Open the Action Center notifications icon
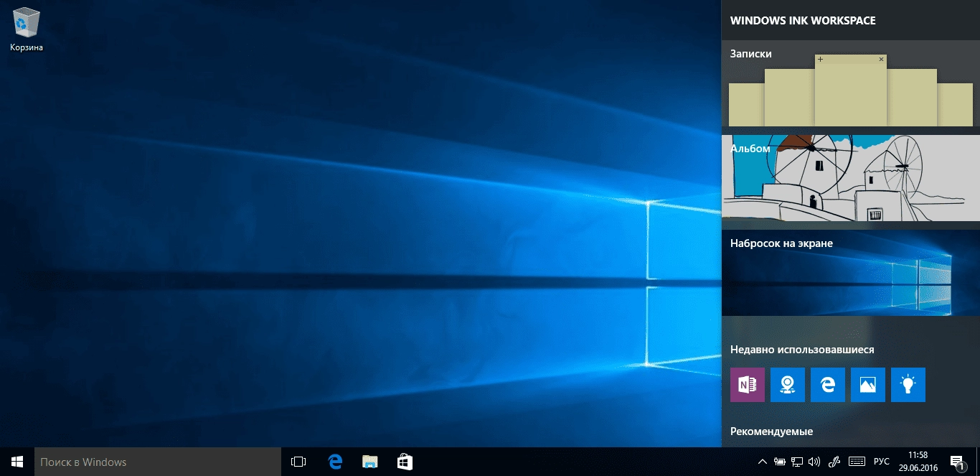 (956, 462)
